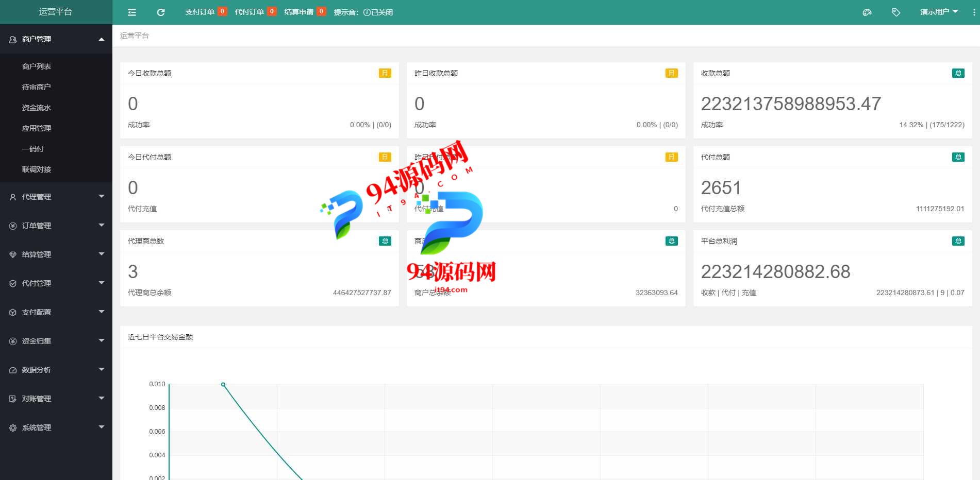Expand the 代理管理 menu arrow

point(102,196)
